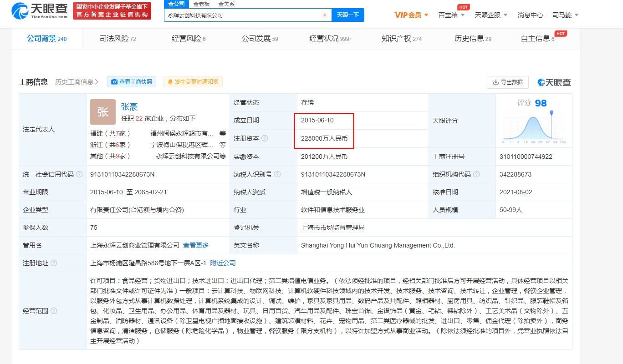
Task: Switch to 公司发展 tab
Action: click(260, 39)
